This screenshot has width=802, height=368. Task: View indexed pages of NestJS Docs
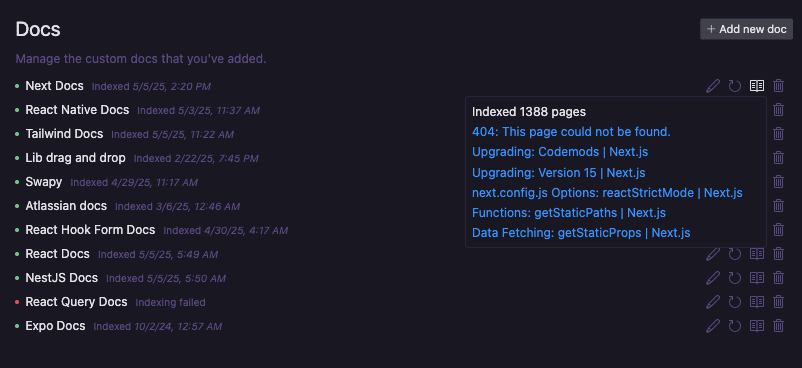tap(756, 278)
